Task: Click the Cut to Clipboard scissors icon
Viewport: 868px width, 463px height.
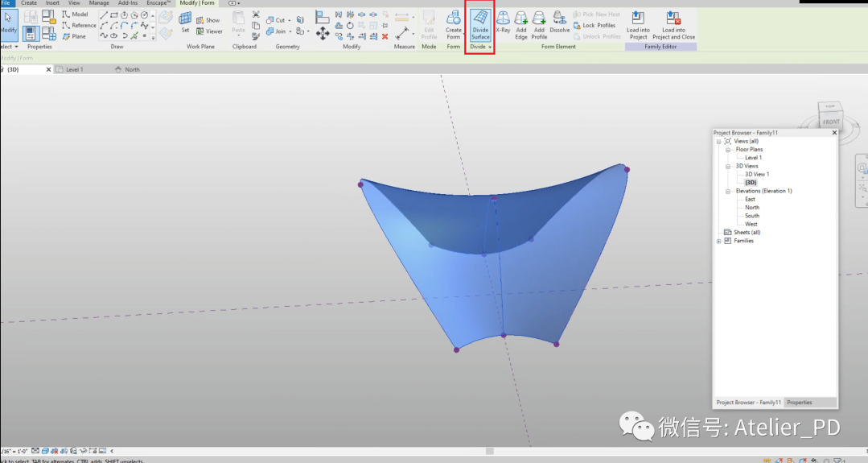Action: pos(256,14)
